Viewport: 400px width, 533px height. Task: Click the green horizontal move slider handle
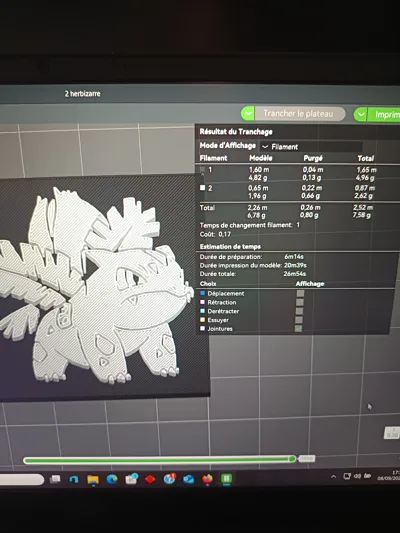point(292,459)
